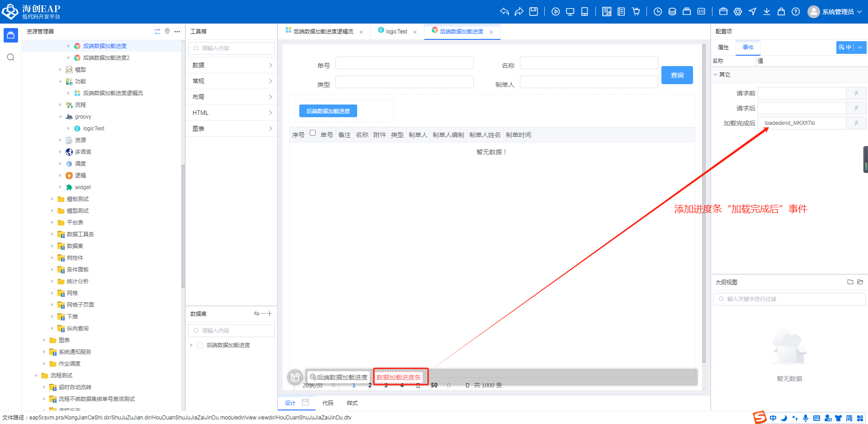Click the run/play preview icon

point(556,12)
